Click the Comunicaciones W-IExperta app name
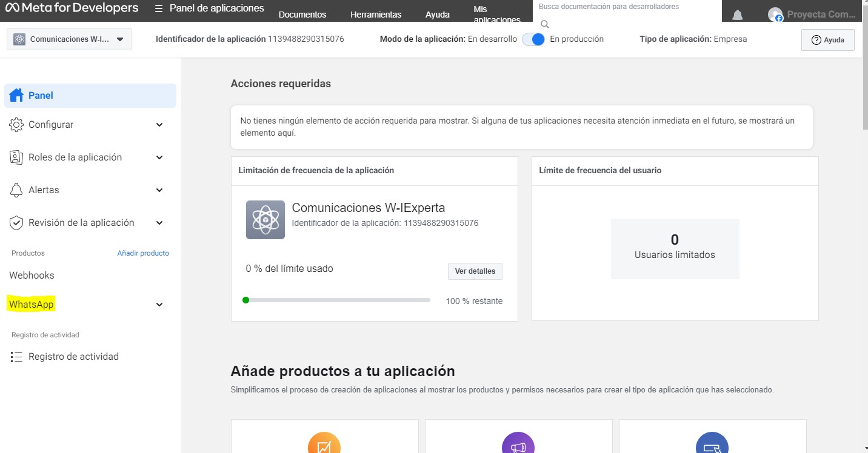Image resolution: width=868 pixels, height=453 pixels. [x=369, y=208]
